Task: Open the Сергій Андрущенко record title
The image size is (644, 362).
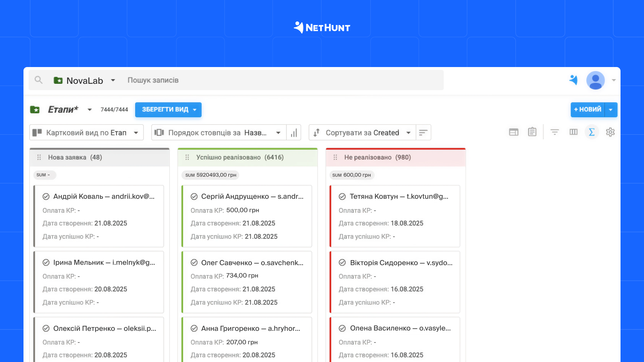Action: tap(252, 196)
